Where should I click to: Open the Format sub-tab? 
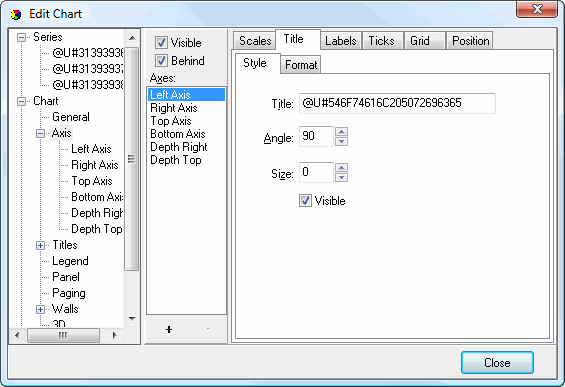[301, 65]
